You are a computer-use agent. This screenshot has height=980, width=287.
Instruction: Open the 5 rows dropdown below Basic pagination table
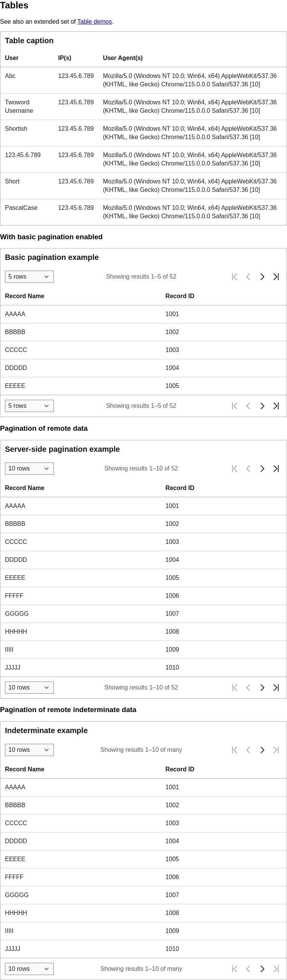point(29,406)
